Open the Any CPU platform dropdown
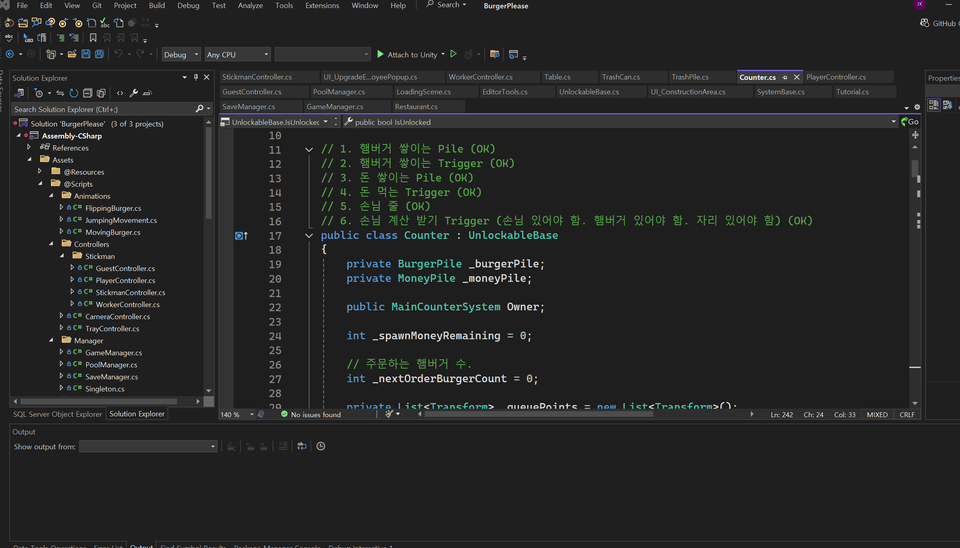 pos(238,54)
